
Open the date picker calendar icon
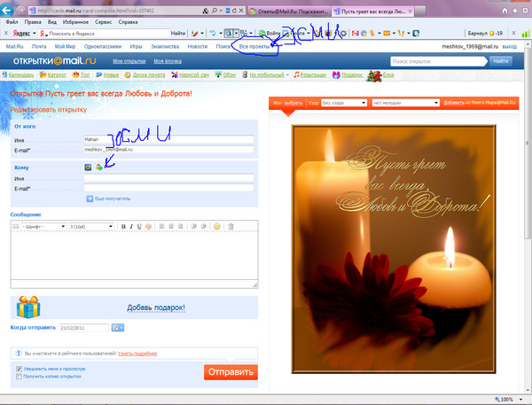(x=118, y=328)
